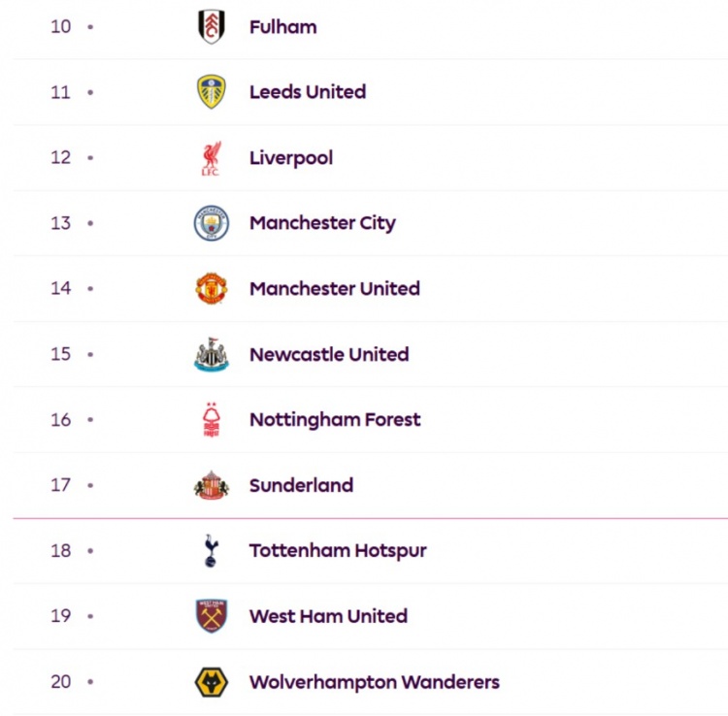The image size is (728, 716).
Task: Click the Sunderland club crest
Action: click(x=212, y=485)
